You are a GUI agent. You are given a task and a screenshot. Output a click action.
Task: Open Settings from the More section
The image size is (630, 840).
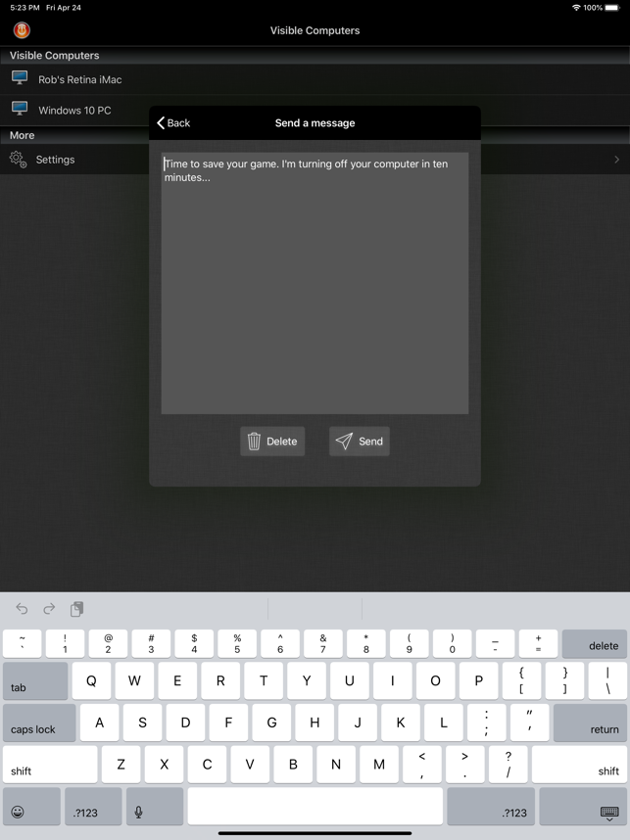55,160
